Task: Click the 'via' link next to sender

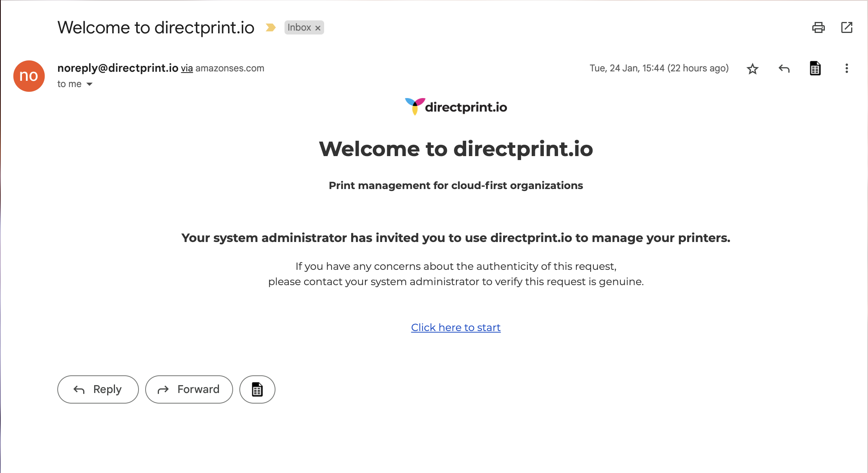Action: coord(187,69)
